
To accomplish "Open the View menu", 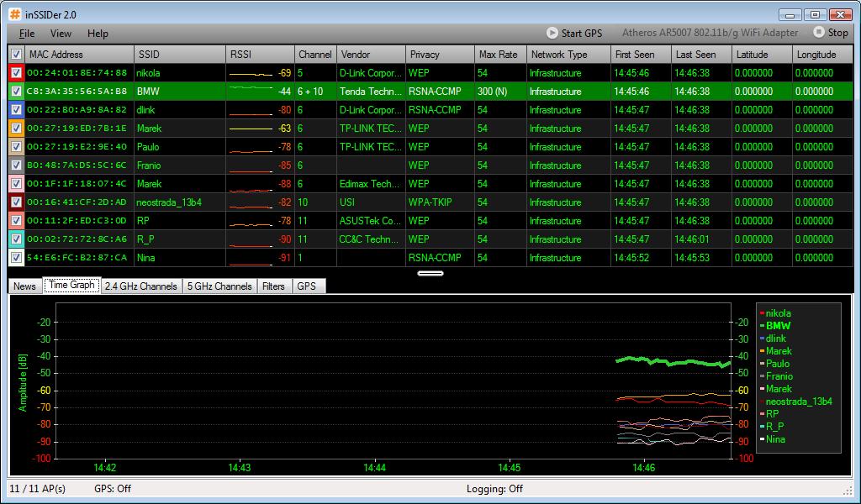I will click(x=61, y=34).
